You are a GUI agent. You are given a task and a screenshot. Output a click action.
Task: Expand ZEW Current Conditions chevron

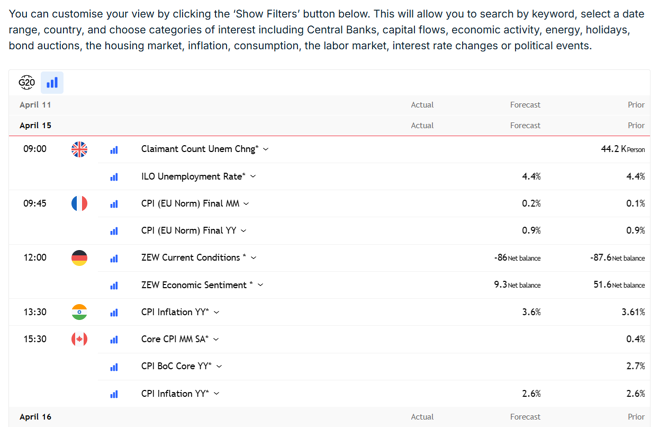pos(253,258)
